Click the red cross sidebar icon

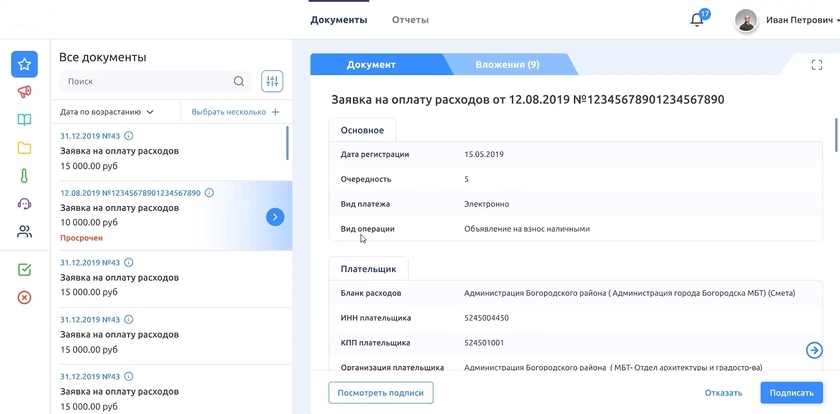[x=24, y=297]
